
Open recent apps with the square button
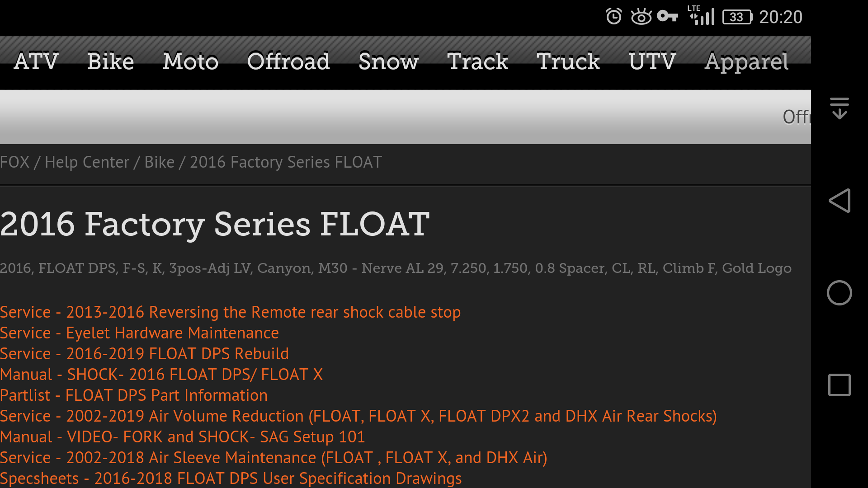[840, 385]
